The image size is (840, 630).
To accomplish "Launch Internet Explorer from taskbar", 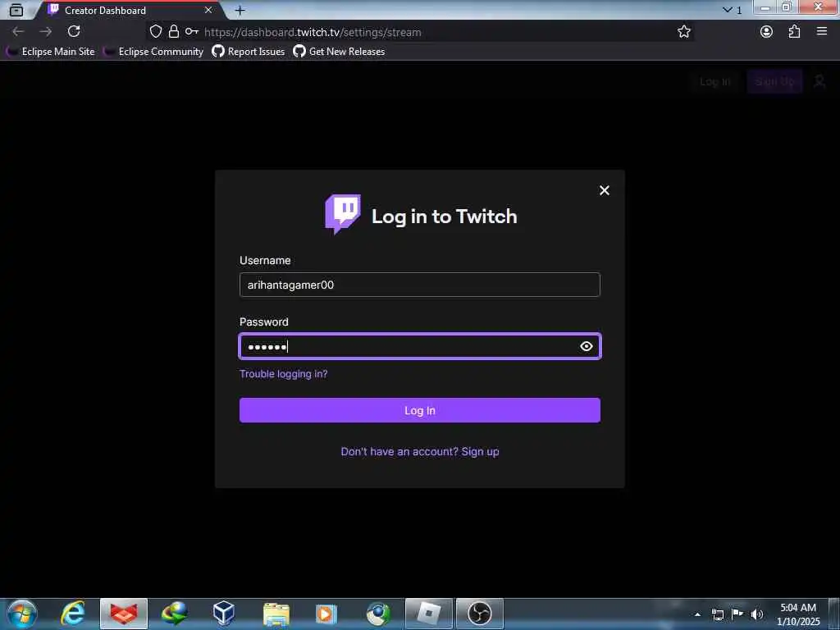I will click(x=73, y=614).
